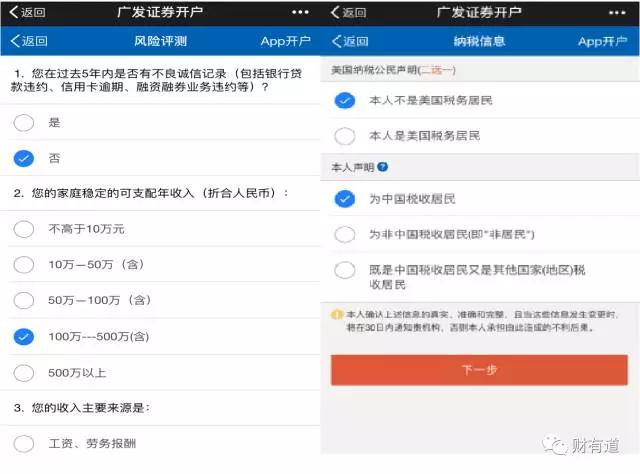This screenshot has width=640, height=474.
Task: Choose income option 不高于10万元
Action: click(x=24, y=228)
